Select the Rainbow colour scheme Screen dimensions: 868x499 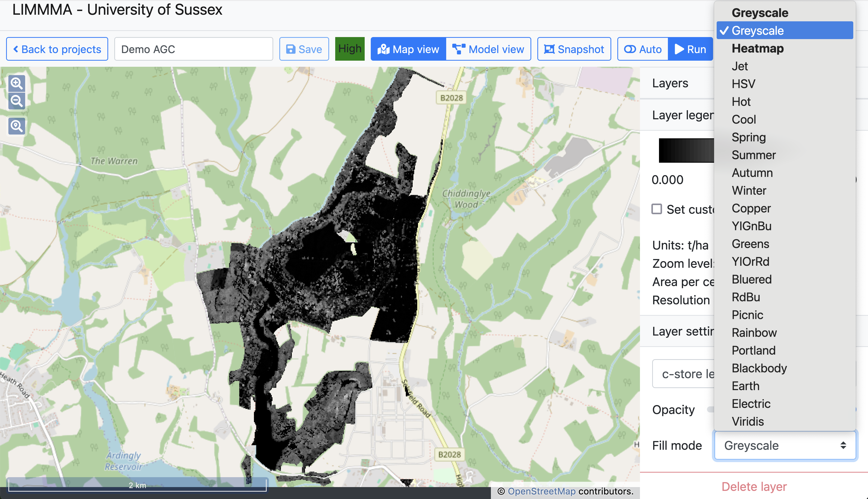pyautogui.click(x=754, y=333)
